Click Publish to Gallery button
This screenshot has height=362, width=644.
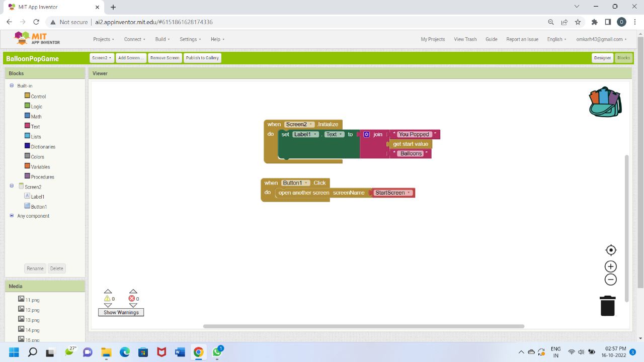click(202, 58)
